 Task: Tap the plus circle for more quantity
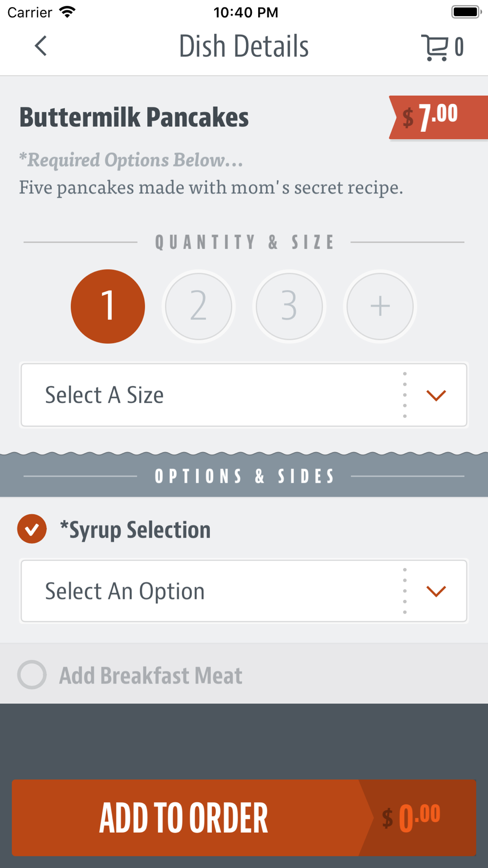(380, 307)
